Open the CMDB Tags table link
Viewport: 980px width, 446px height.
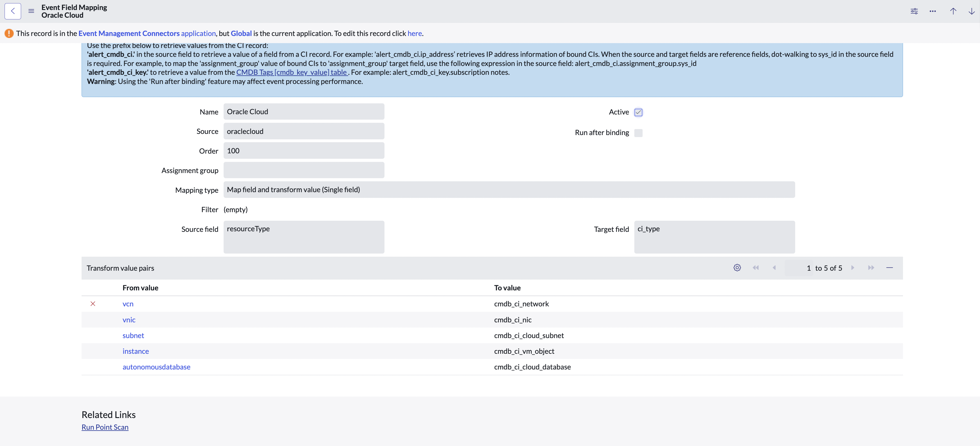(x=292, y=72)
